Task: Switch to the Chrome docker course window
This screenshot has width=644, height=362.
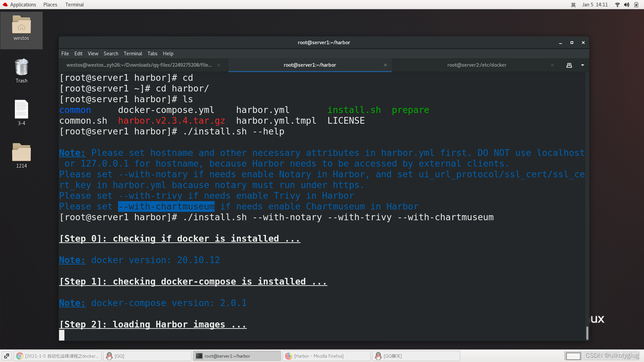Action: point(58,356)
